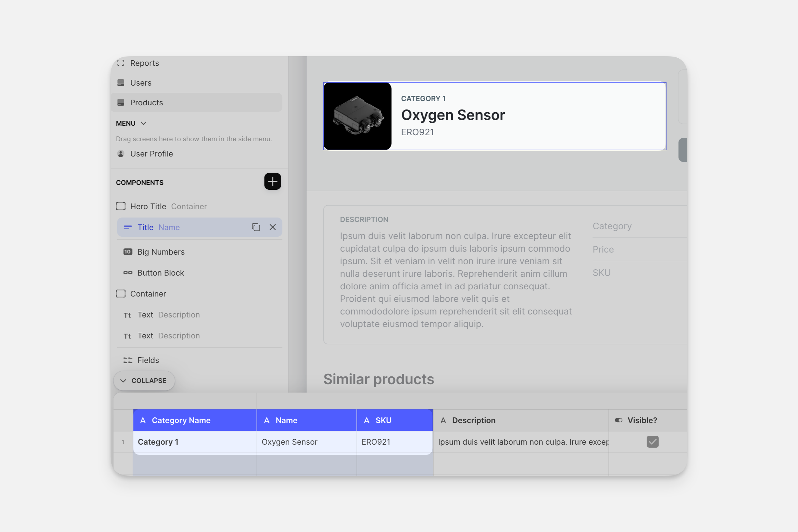This screenshot has width=798, height=532.
Task: Click the Button Block icon
Action: tap(128, 273)
